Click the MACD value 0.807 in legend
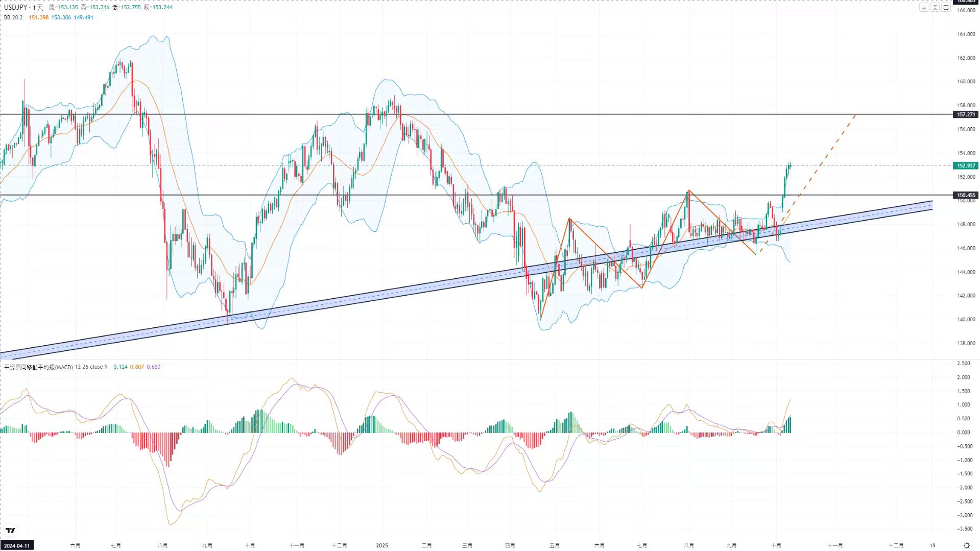This screenshot has width=980, height=551. coord(137,367)
